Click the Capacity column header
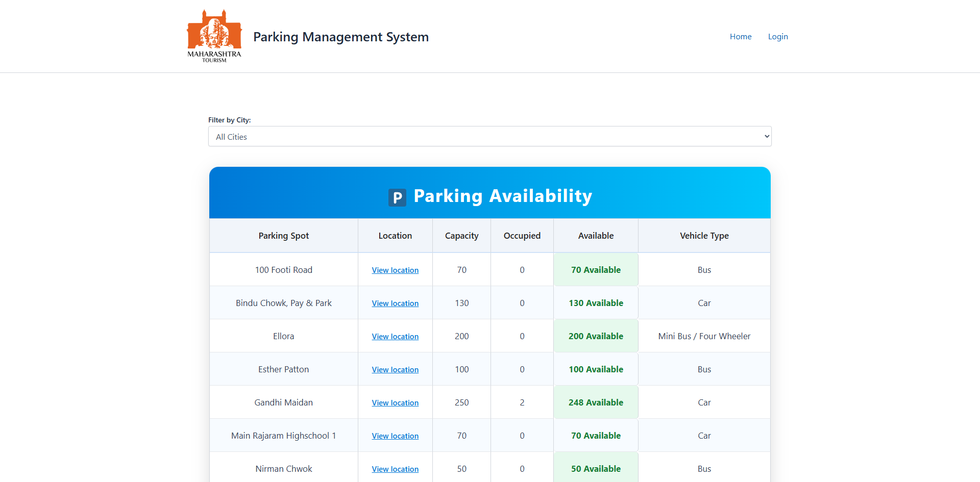 click(462, 236)
